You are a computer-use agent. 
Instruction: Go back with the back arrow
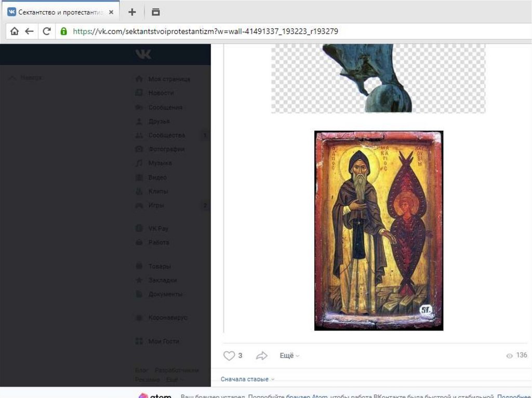[29, 31]
